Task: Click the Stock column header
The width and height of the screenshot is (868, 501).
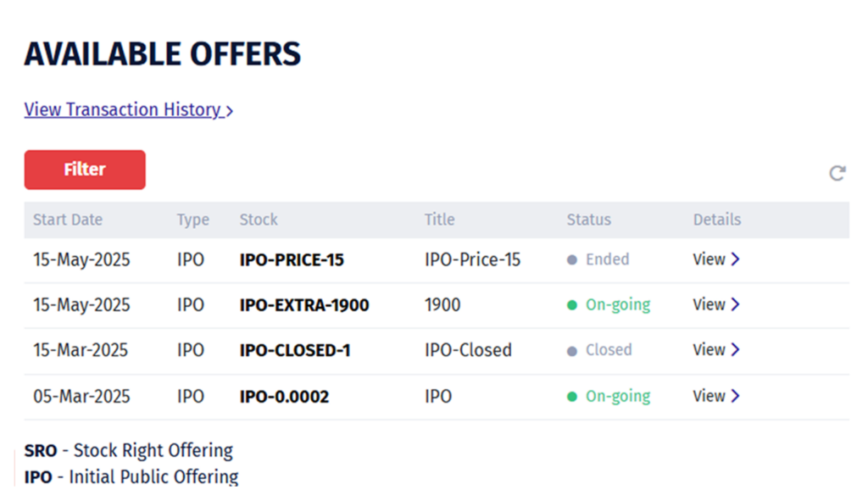Action: pos(259,220)
